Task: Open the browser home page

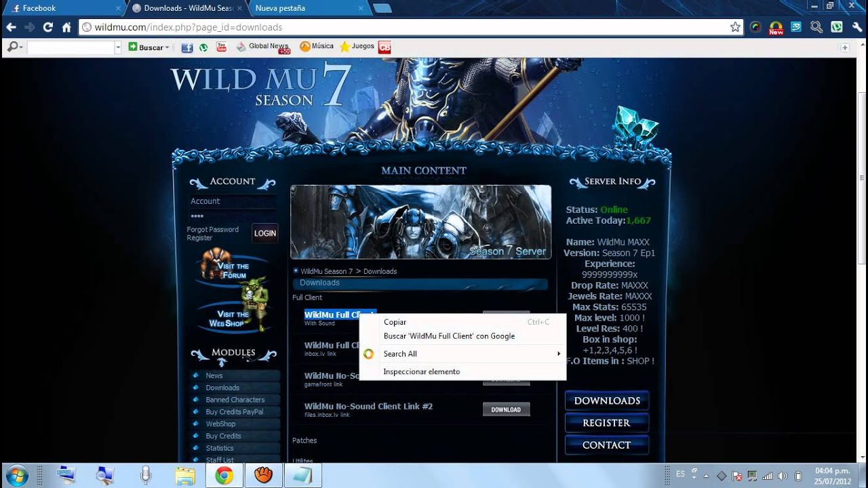Action: [66, 27]
